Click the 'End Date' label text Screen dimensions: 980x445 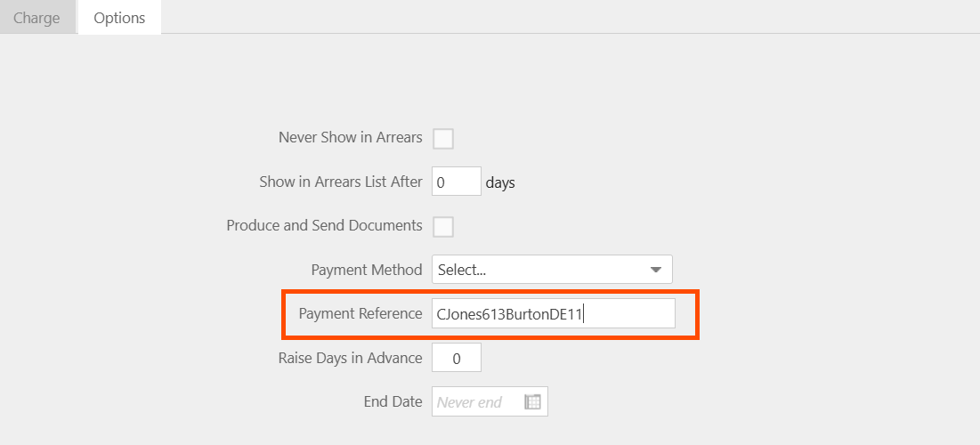[x=393, y=402]
